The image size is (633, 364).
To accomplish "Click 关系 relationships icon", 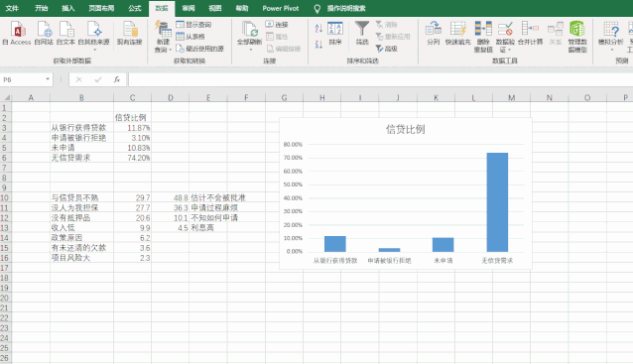I will click(555, 33).
